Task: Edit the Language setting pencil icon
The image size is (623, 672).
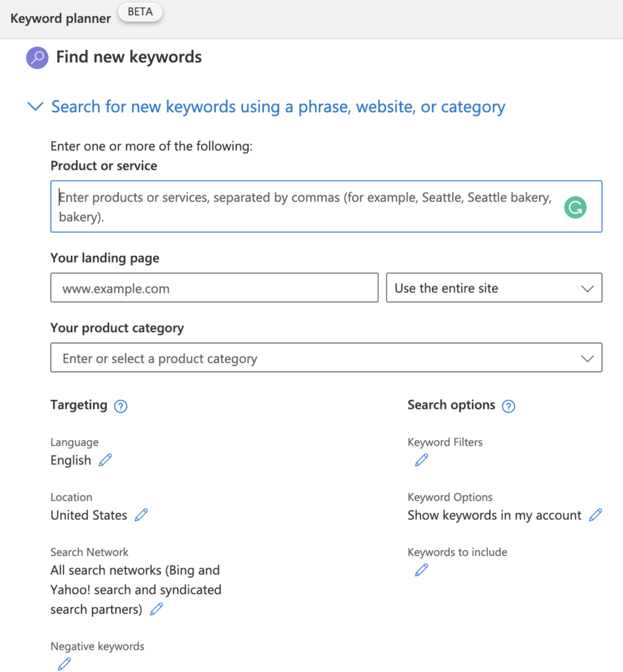Action: (x=105, y=460)
